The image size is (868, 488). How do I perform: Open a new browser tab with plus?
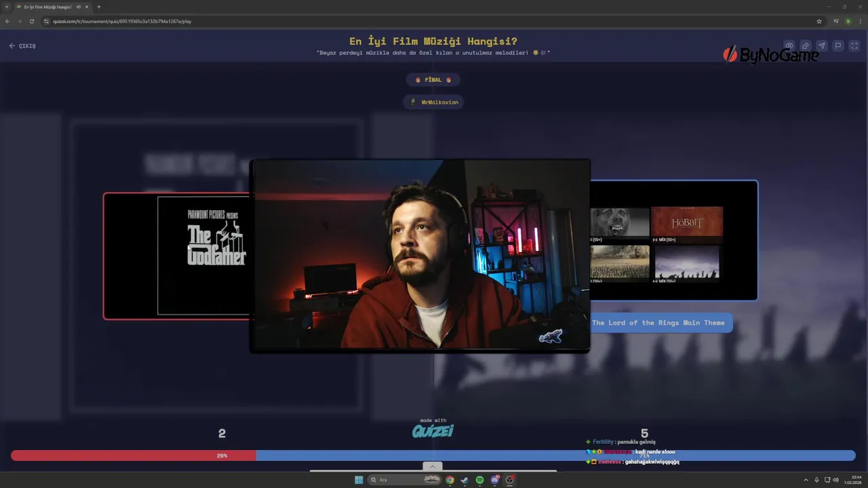click(x=99, y=7)
